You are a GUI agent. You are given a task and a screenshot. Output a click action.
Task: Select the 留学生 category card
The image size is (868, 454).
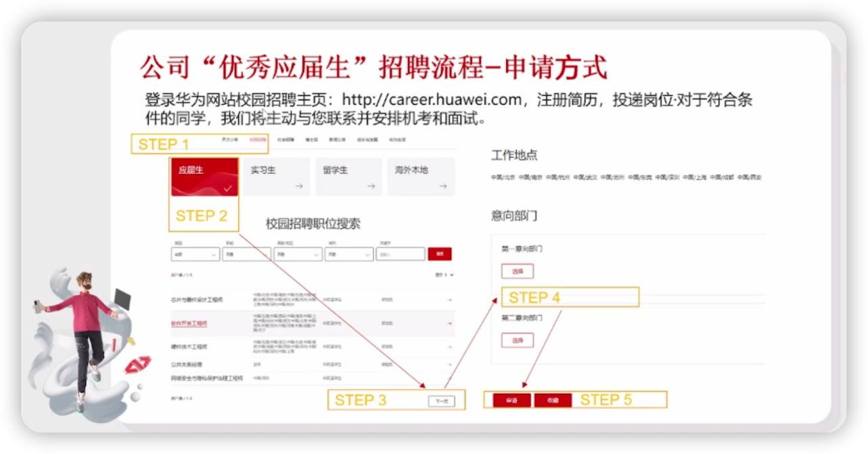(x=348, y=177)
